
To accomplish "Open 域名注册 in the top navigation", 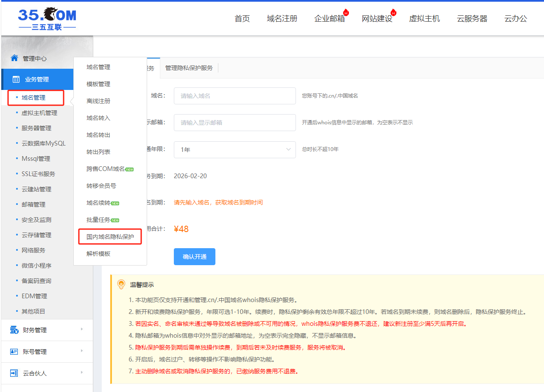I will point(282,19).
